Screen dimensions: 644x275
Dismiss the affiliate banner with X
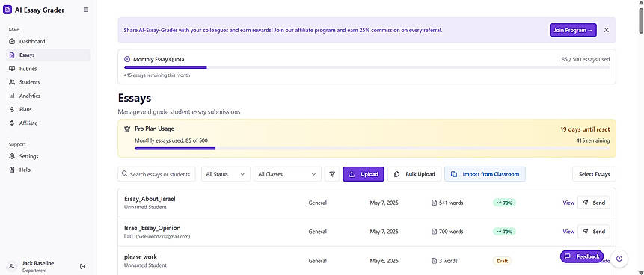click(607, 30)
